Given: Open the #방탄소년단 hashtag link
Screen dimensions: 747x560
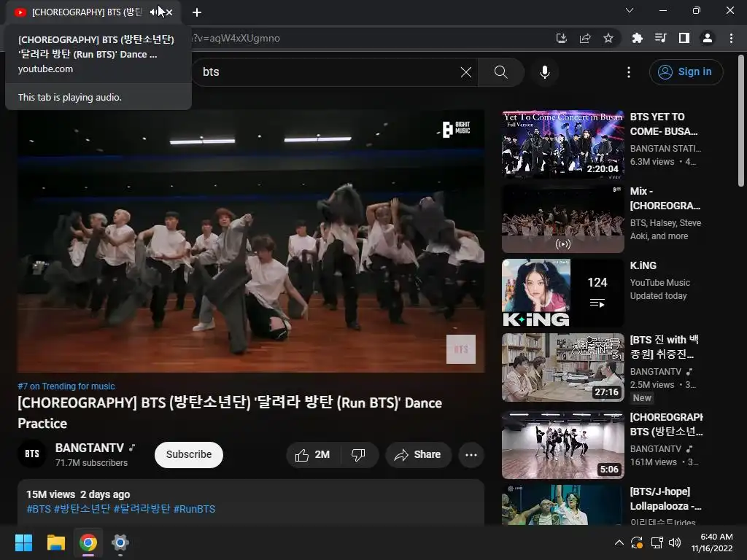Looking at the screenshot, I should tap(82, 509).
